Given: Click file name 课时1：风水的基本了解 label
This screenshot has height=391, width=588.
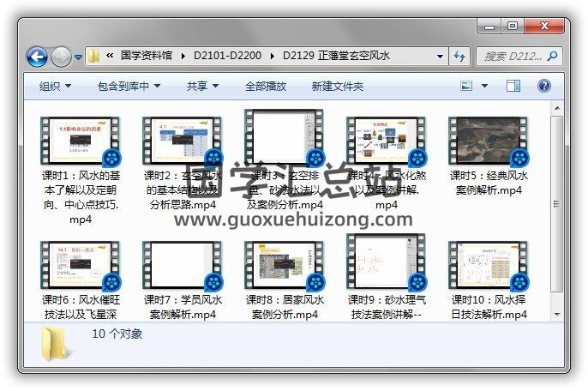Looking at the screenshot, I should coord(81,197).
